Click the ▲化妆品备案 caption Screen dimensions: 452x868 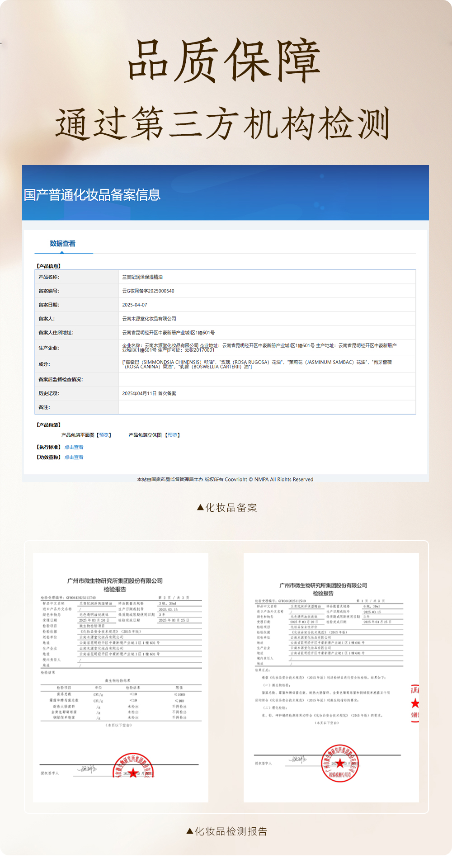[227, 508]
